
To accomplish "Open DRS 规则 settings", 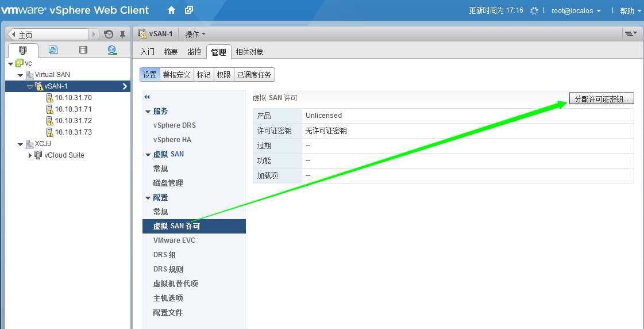I will (168, 269).
